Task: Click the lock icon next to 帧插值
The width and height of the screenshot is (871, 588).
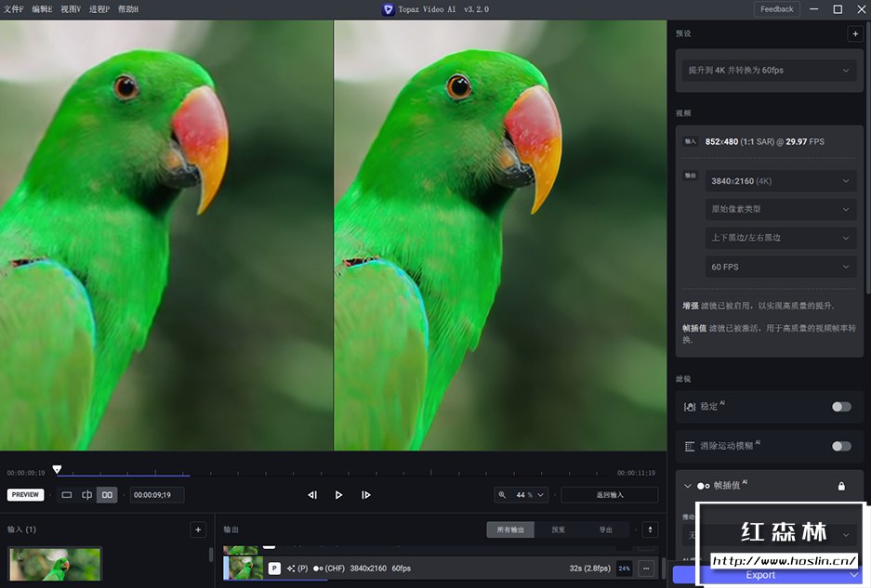Action: [841, 486]
